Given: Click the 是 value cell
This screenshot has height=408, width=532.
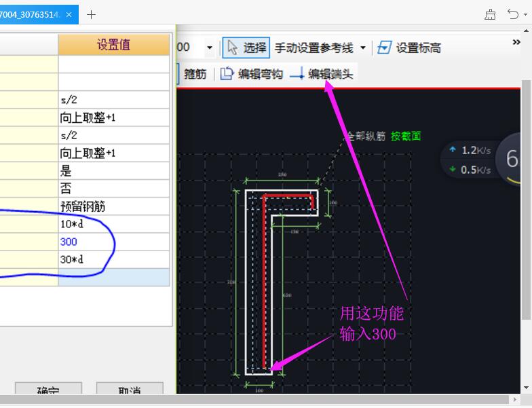Looking at the screenshot, I should click(x=114, y=171).
